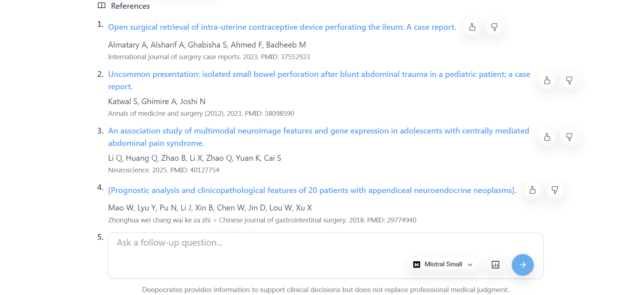Thumbs down the appendiceal neoplasms reference
644x295 pixels.
pyautogui.click(x=554, y=190)
